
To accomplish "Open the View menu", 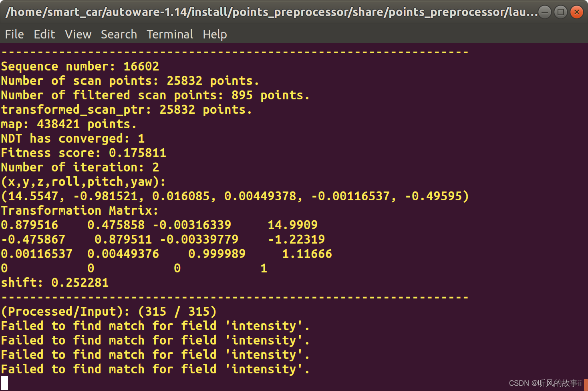I will [78, 34].
